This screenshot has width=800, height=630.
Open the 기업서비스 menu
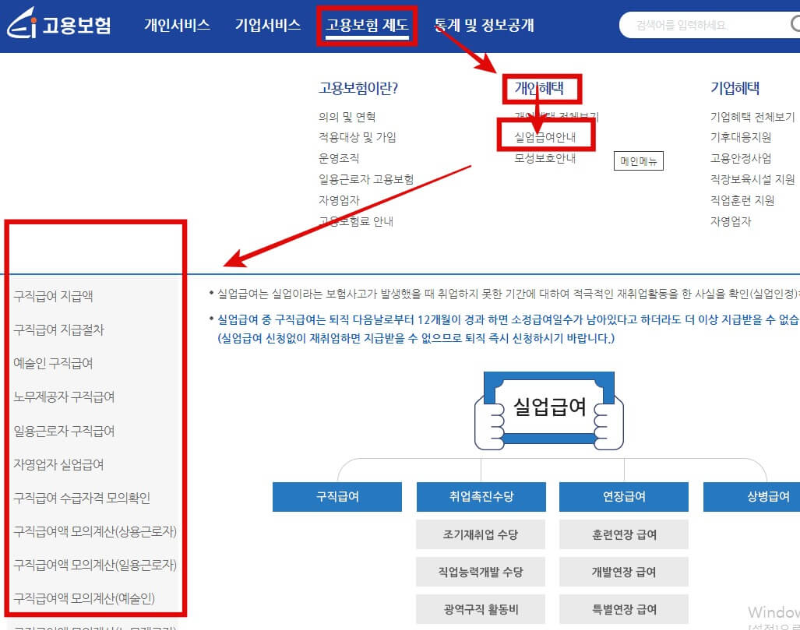coord(267,27)
